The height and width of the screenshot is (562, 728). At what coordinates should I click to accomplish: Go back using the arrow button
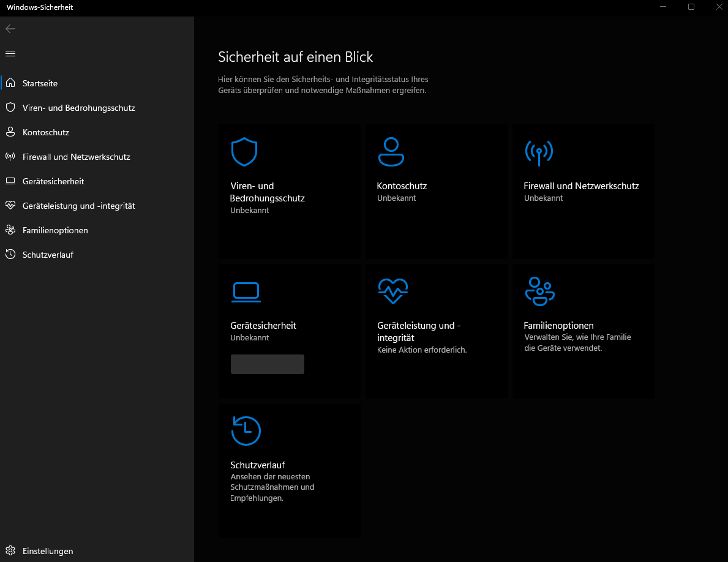pos(10,29)
